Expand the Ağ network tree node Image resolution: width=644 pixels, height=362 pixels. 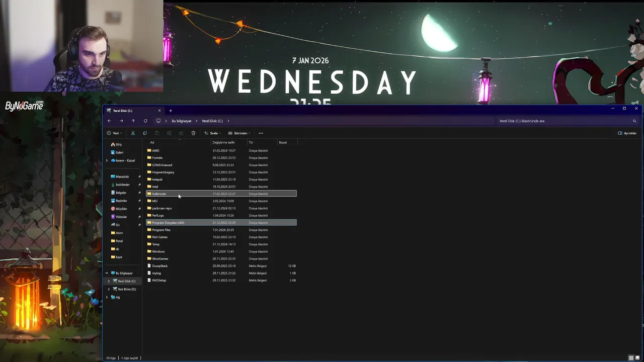[x=107, y=297]
